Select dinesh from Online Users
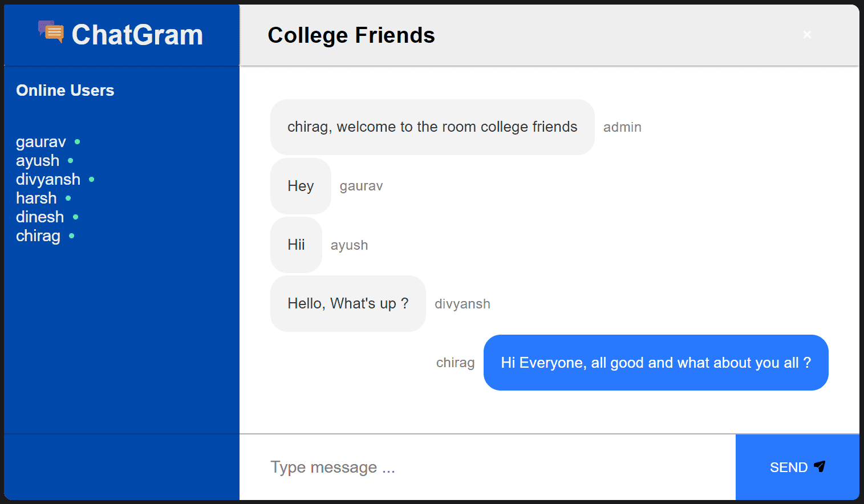This screenshot has width=864, height=504. pyautogui.click(x=39, y=217)
